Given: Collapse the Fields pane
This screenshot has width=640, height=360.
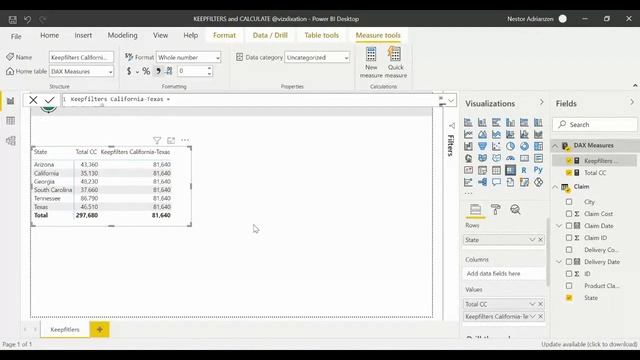Looking at the screenshot, I should coord(632,102).
